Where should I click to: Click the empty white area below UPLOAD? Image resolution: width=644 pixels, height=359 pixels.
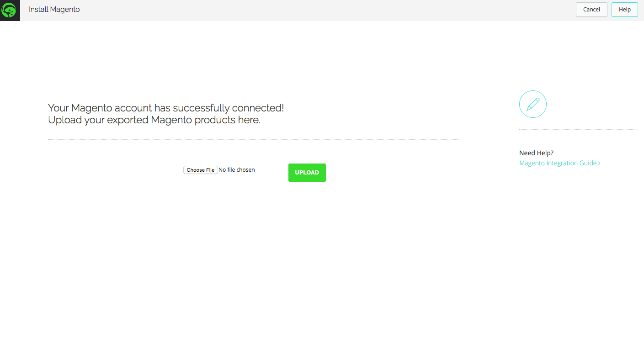coord(307,256)
